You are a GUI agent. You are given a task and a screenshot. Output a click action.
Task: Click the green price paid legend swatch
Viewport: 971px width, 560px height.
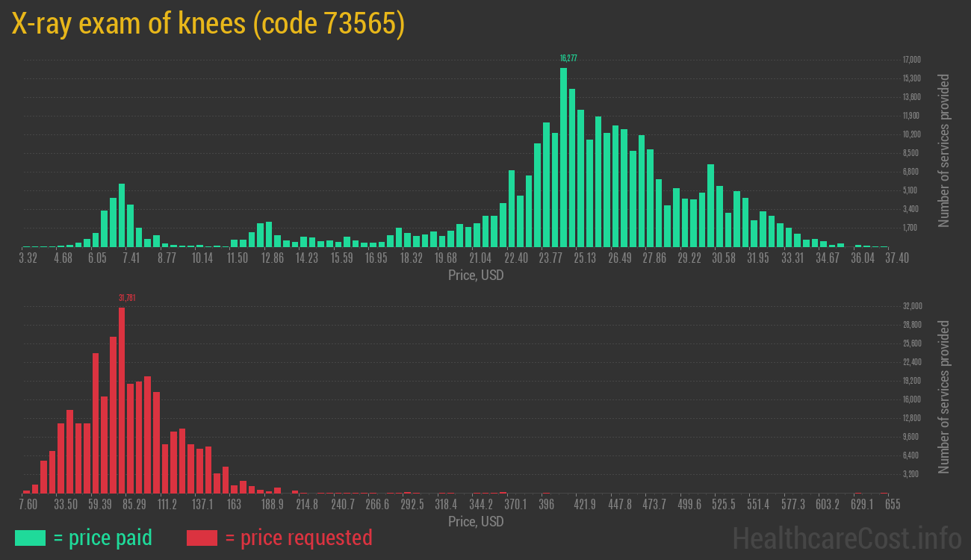pos(30,538)
